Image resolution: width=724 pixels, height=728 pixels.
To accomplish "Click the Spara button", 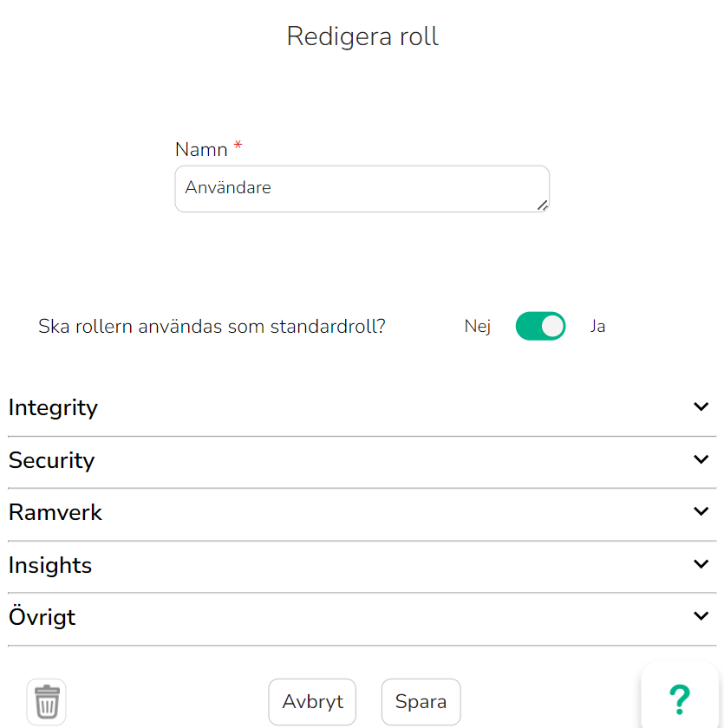I will [421, 701].
